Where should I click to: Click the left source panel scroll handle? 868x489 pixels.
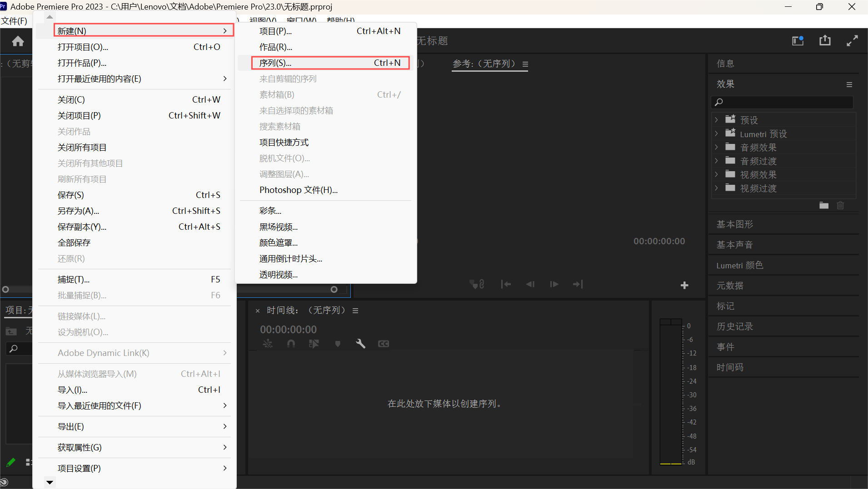pos(5,289)
